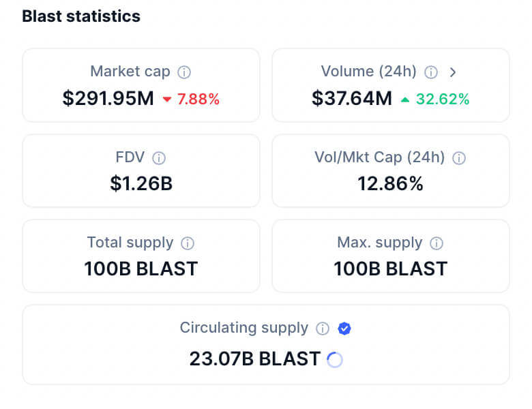The image size is (532, 409).
Task: Click the Max. supply info icon
Action: pos(437,243)
